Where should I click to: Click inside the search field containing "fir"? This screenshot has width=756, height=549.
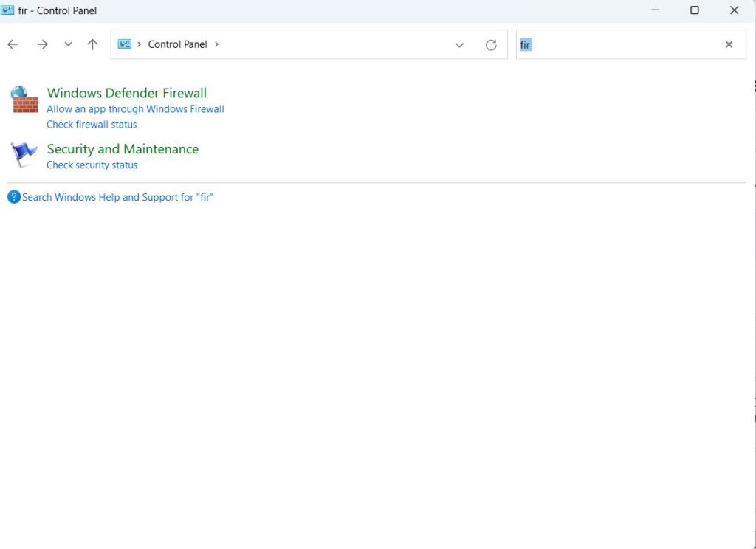[620, 45]
